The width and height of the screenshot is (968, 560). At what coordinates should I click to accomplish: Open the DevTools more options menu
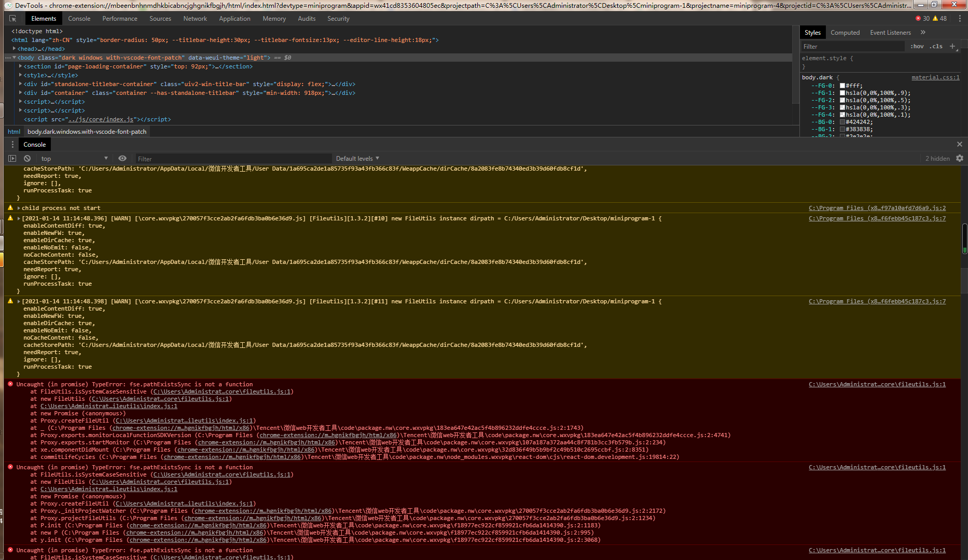coord(959,18)
